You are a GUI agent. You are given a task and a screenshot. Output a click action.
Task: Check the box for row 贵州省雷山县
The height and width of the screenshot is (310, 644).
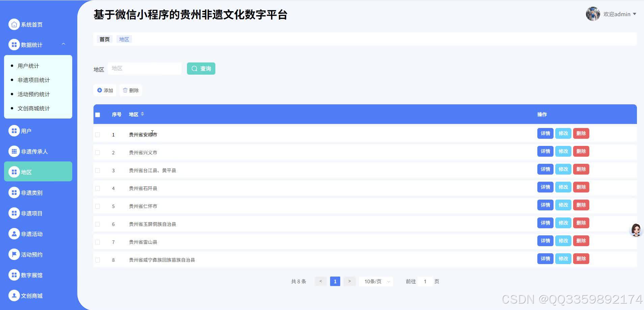pyautogui.click(x=98, y=242)
